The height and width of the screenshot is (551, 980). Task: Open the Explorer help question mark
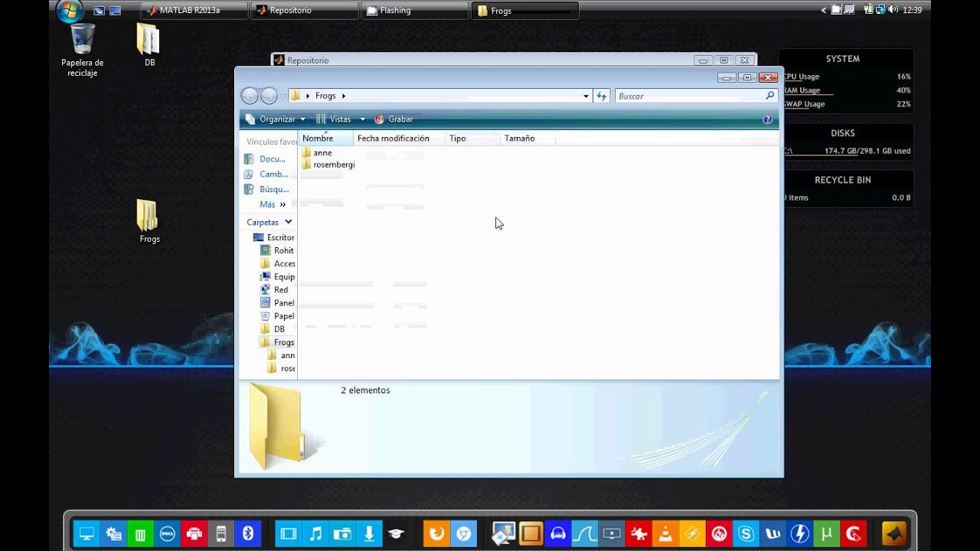768,119
